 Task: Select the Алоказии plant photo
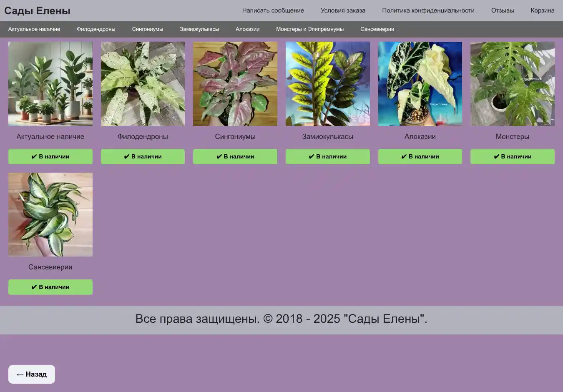[420, 83]
